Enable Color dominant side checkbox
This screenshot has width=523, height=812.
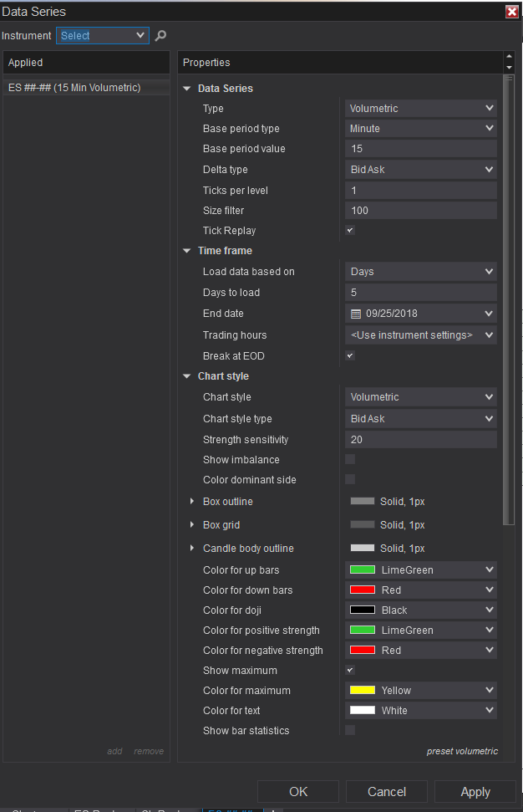(x=350, y=480)
